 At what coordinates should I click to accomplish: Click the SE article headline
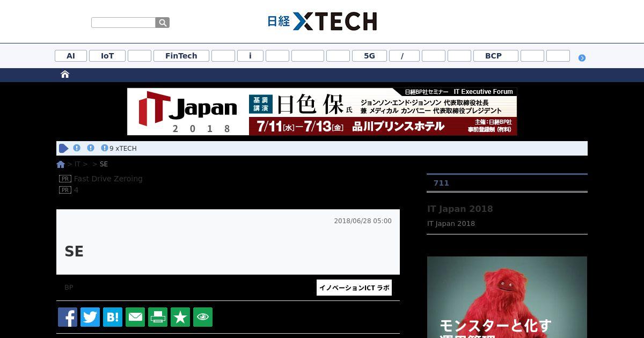(74, 252)
